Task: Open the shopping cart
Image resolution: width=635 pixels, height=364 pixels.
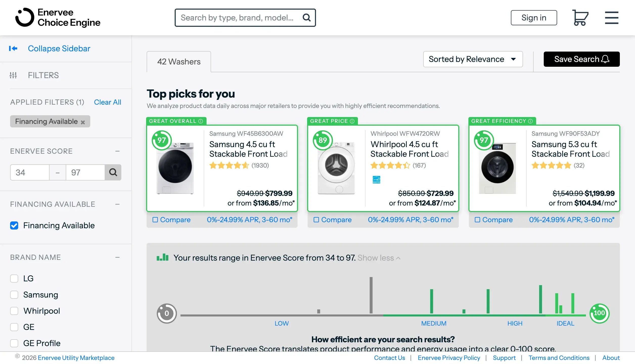Action: [580, 18]
